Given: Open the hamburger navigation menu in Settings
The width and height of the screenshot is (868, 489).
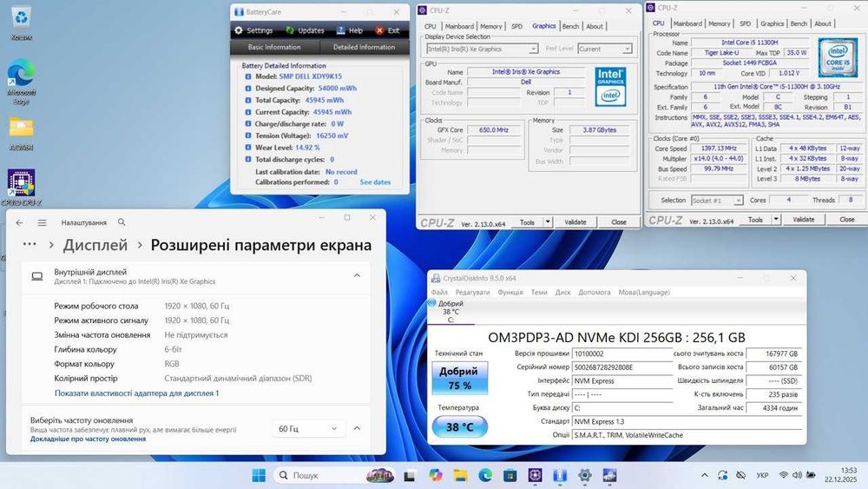Looking at the screenshot, I should pyautogui.click(x=42, y=222).
